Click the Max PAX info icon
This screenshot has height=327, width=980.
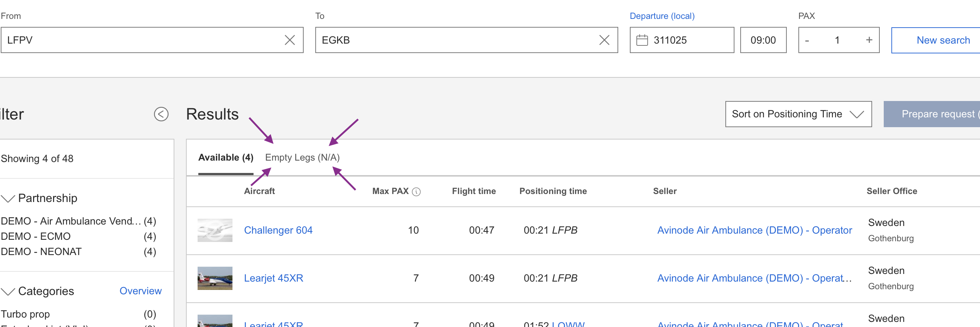(416, 191)
